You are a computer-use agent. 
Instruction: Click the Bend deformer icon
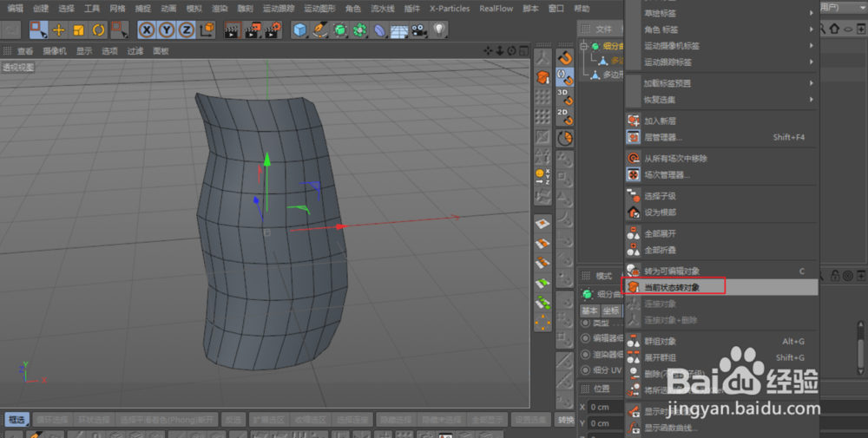[x=379, y=29]
